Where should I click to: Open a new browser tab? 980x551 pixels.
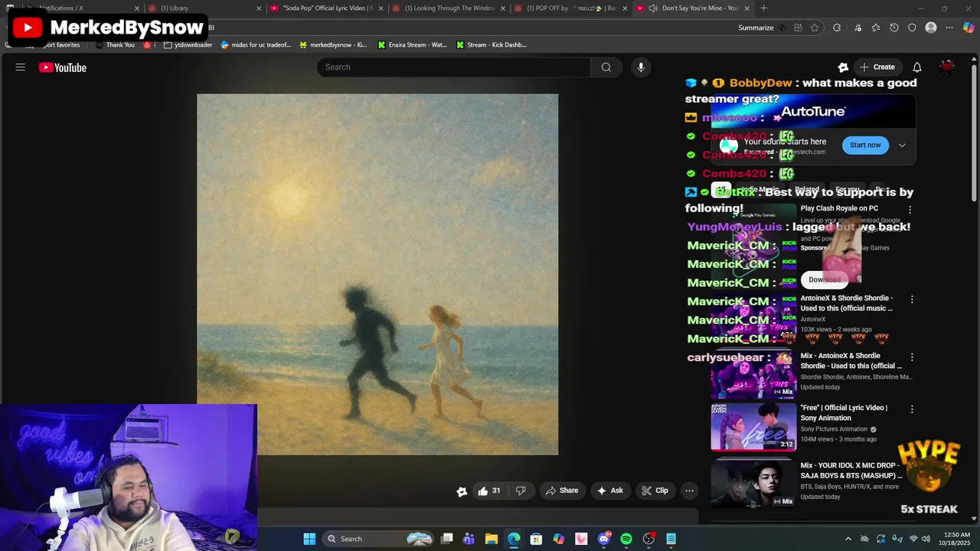[763, 8]
